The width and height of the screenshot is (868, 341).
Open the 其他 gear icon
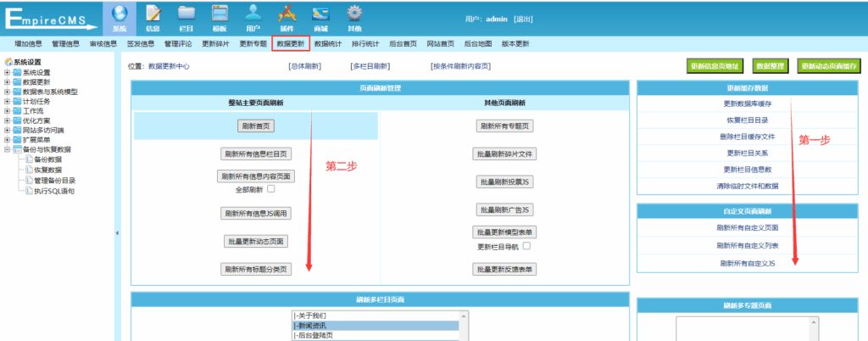tap(354, 18)
